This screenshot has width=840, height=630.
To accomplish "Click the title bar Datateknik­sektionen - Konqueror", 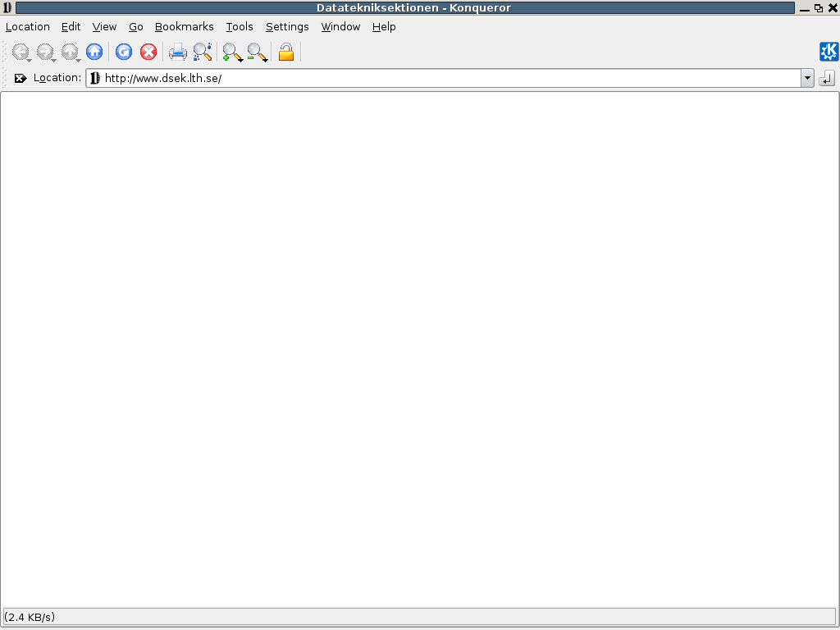I will point(405,7).
